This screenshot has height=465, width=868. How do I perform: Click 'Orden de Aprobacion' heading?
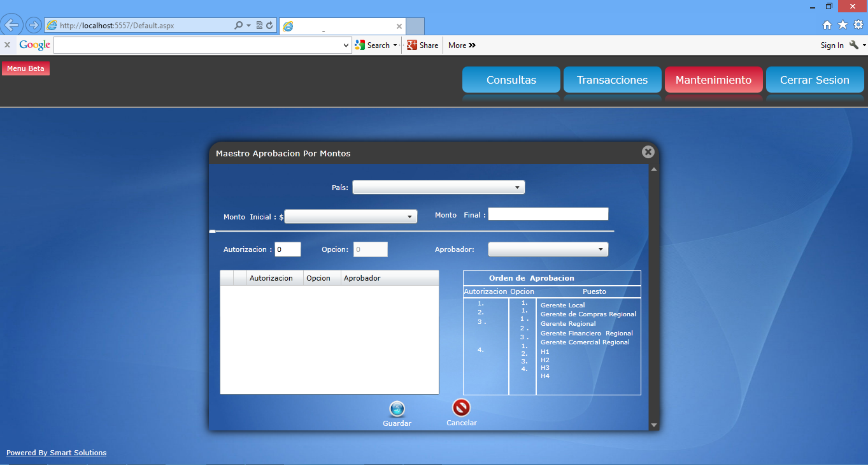[x=531, y=278]
